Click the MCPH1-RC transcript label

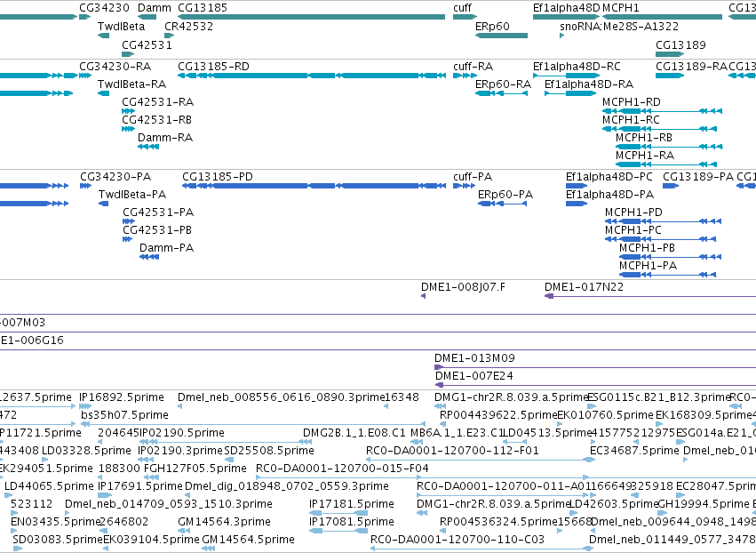(x=631, y=120)
